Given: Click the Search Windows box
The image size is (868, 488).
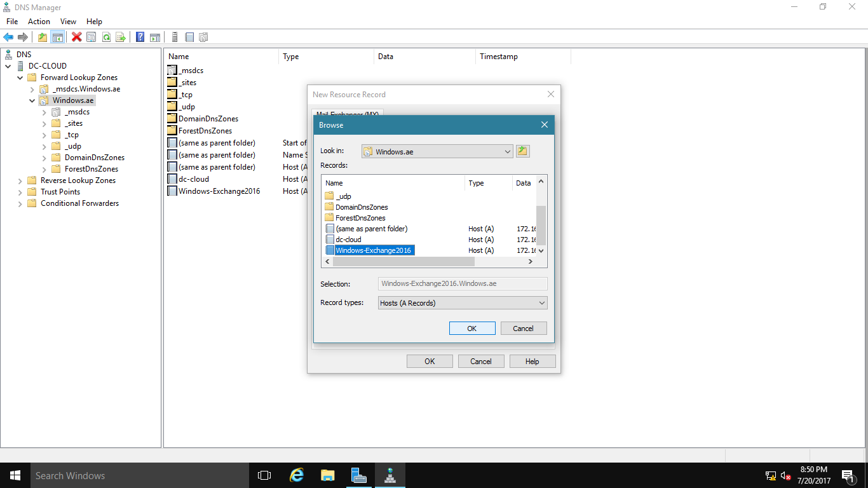Looking at the screenshot, I should pyautogui.click(x=140, y=475).
